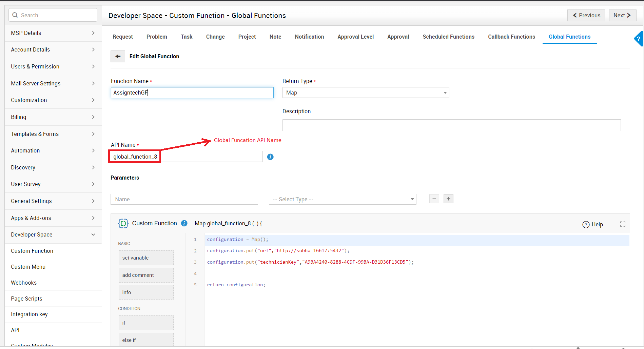Click the Next button
Image resolution: width=644 pixels, height=349 pixels.
point(622,15)
